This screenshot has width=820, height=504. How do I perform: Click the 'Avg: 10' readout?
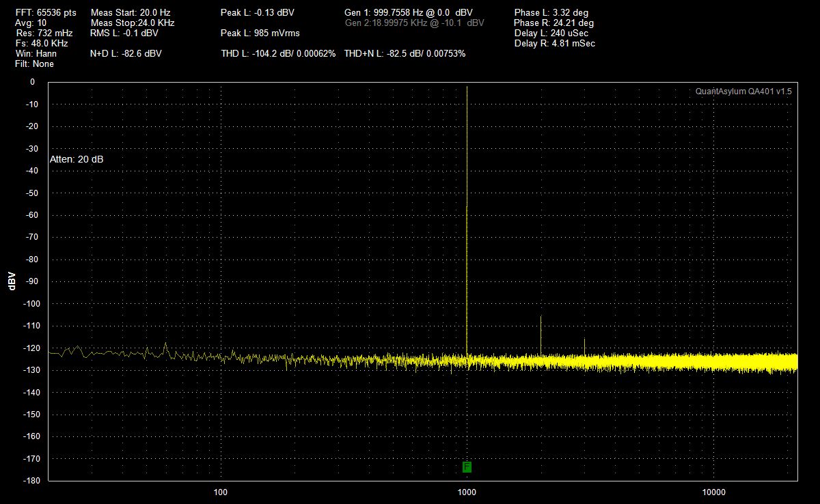(x=31, y=23)
